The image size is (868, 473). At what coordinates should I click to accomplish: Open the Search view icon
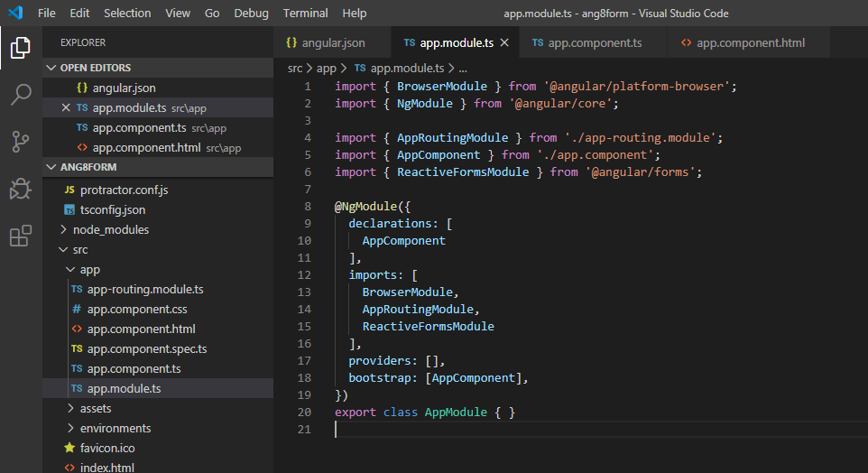[x=21, y=94]
